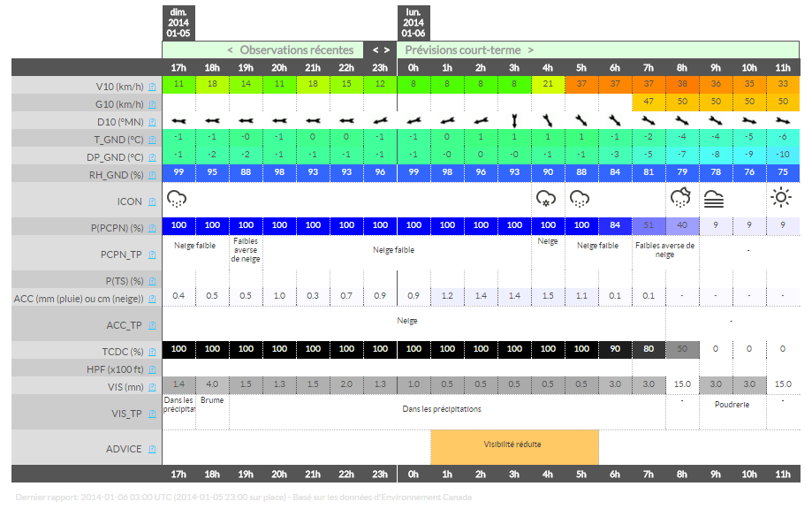Click the cloud cover cell 80 at 7h
The width and height of the screenshot is (812, 509).
(649, 350)
